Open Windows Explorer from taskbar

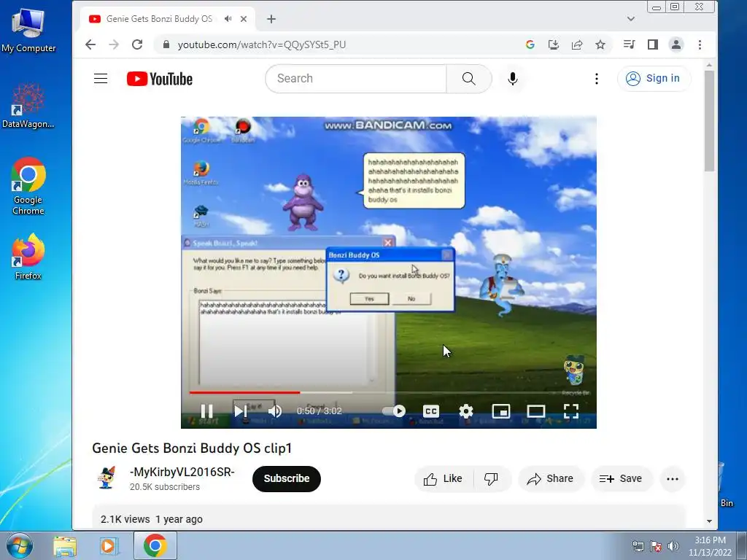65,545
